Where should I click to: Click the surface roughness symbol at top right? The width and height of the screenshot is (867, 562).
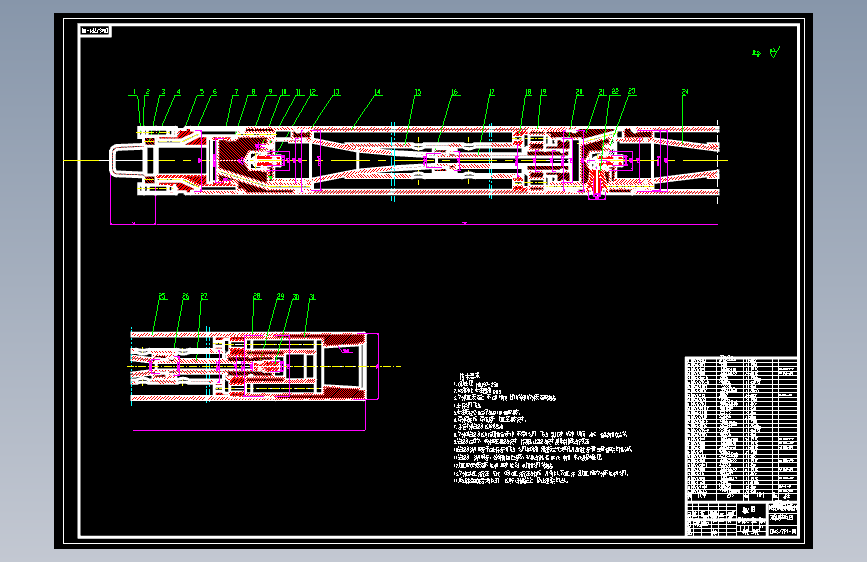tap(775, 52)
